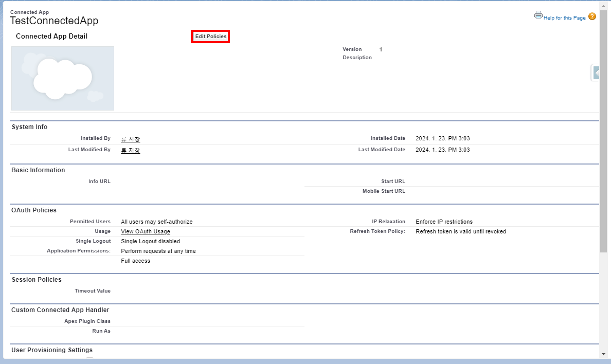
Task: Click 'Refresh token is valid until revoked'
Action: tap(461, 231)
